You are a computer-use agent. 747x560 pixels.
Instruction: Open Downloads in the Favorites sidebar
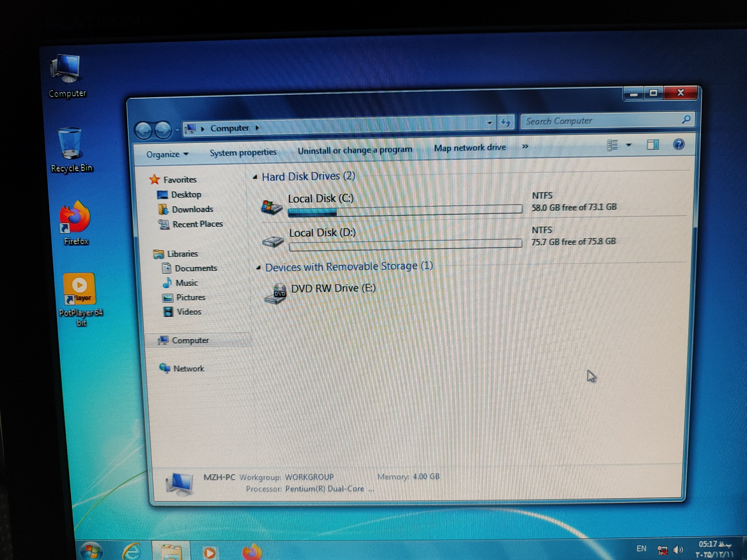(x=192, y=209)
